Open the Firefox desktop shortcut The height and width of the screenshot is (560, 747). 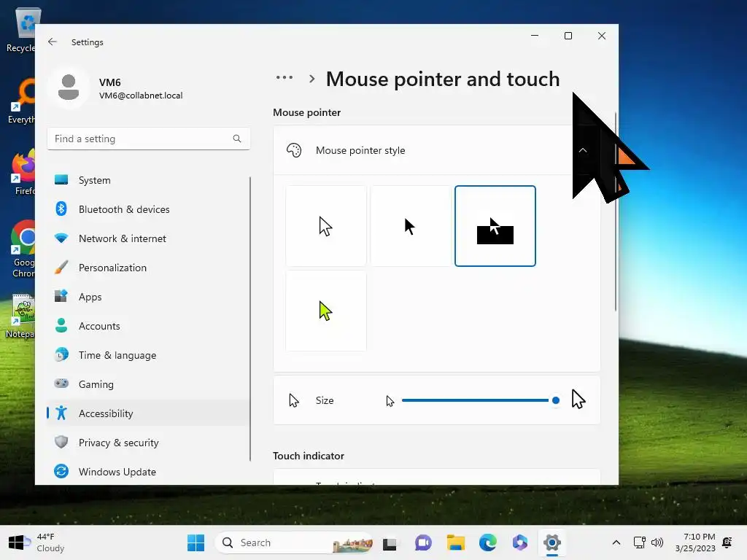pyautogui.click(x=23, y=172)
